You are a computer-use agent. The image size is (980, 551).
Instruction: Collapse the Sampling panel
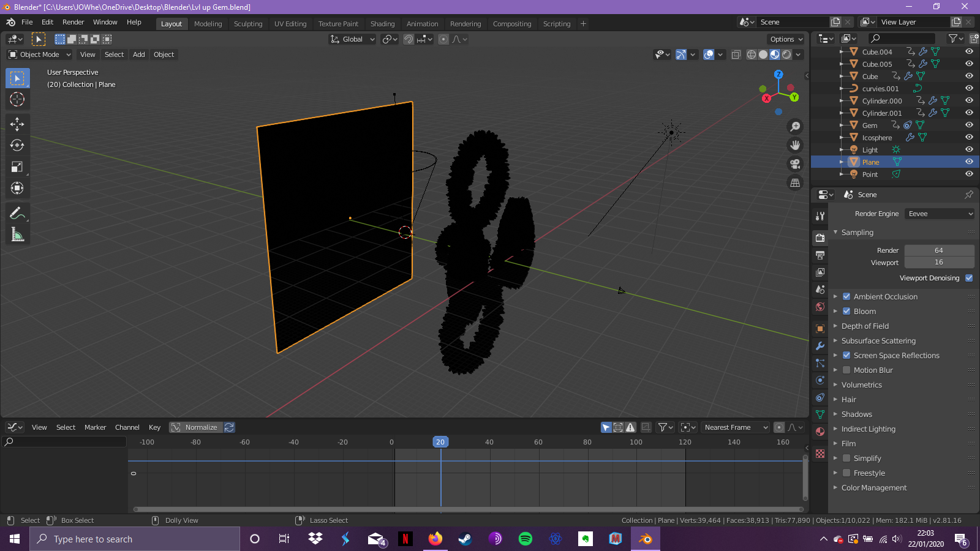pos(857,232)
